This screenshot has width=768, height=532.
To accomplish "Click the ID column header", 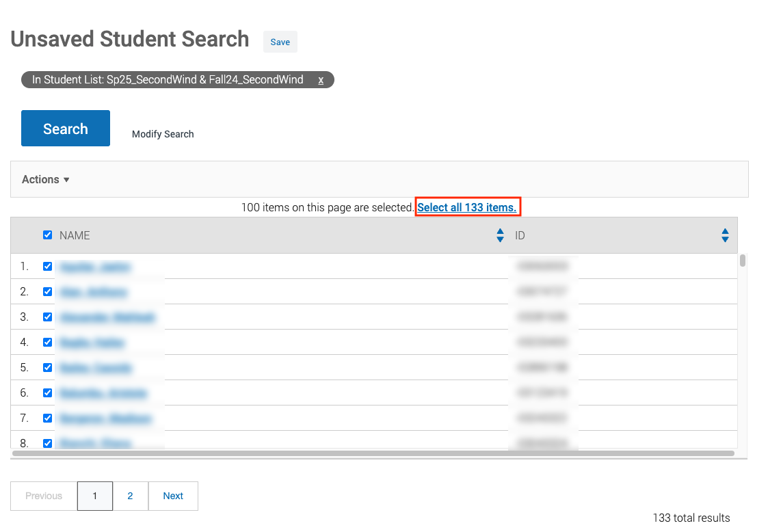I will 520,236.
